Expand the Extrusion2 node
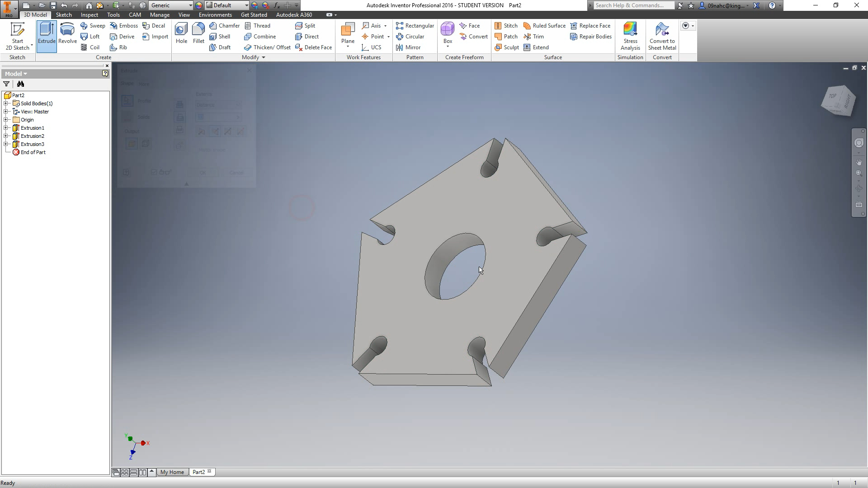The height and width of the screenshot is (488, 868). [x=6, y=136]
